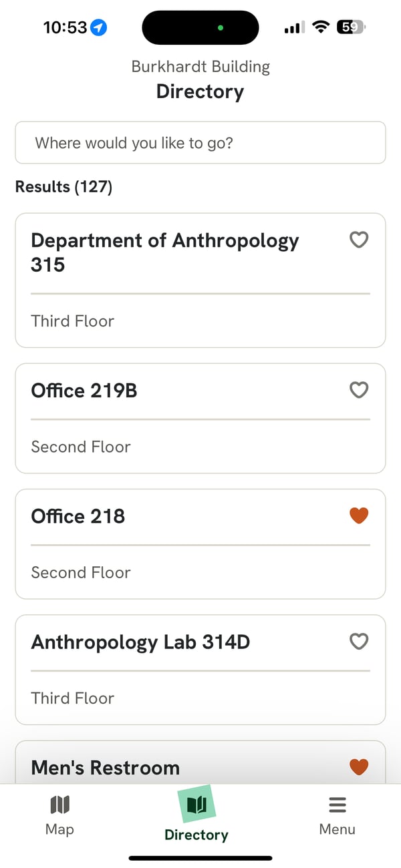Tap the search field asking where to go

[x=200, y=143]
